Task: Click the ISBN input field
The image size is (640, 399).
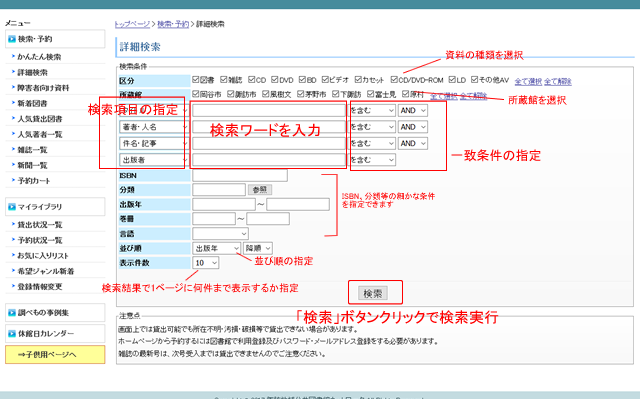Action: click(x=240, y=175)
